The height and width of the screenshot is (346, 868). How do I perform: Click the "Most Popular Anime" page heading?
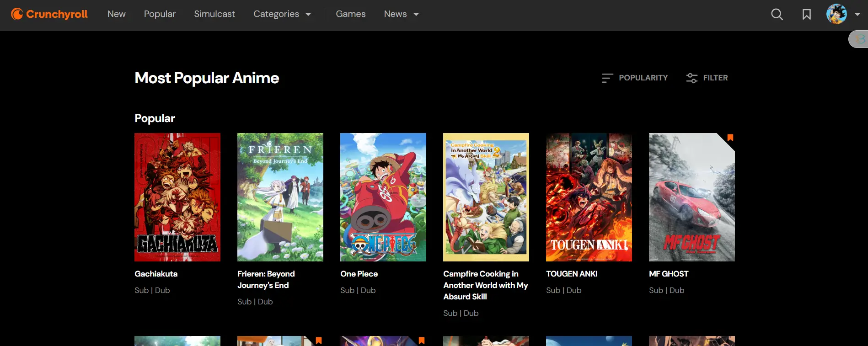tap(207, 78)
